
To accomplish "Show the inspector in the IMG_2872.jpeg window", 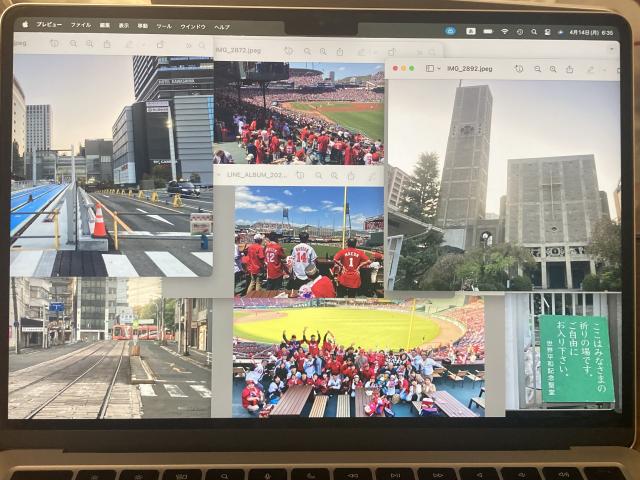I will click(x=289, y=51).
